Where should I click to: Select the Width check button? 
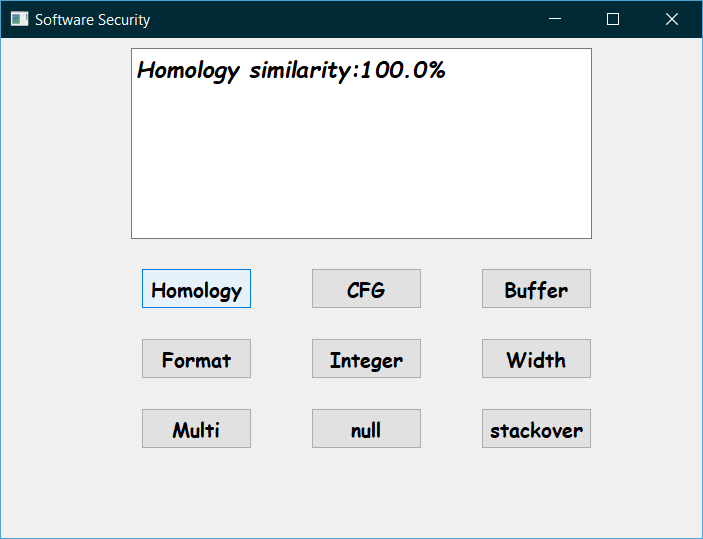[536, 359]
